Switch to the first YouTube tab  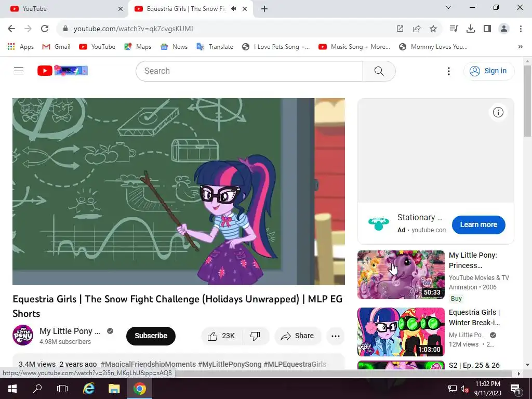pyautogui.click(x=64, y=9)
